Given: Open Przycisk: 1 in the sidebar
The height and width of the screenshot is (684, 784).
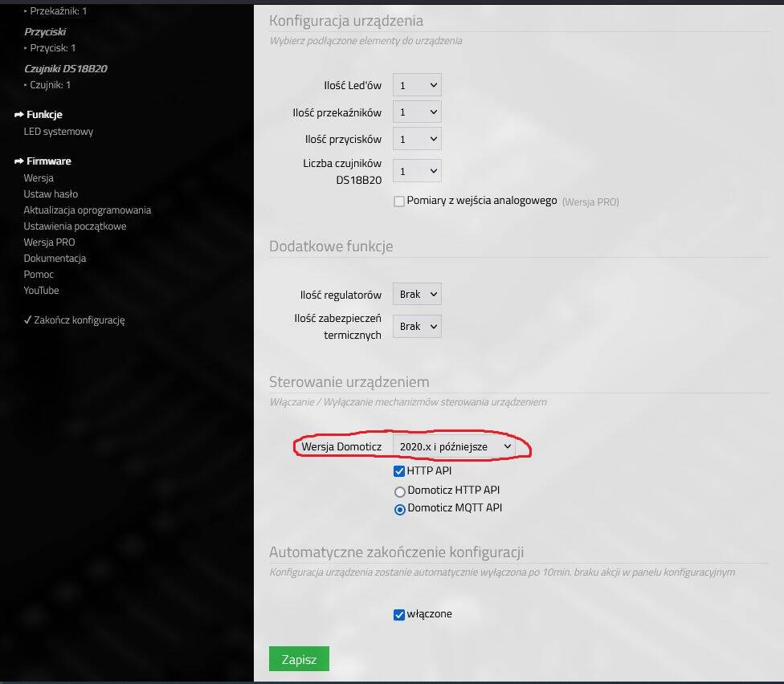Looking at the screenshot, I should (x=52, y=48).
